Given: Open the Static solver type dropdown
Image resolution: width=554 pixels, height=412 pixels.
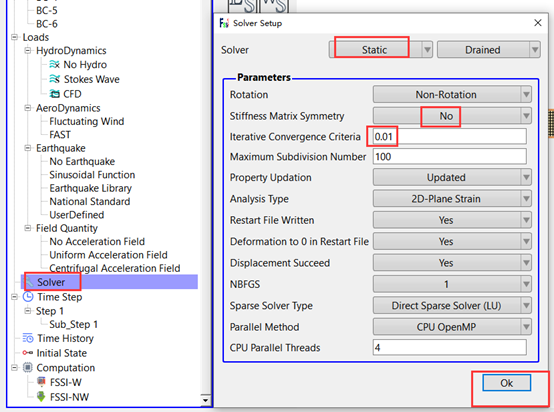Looking at the screenshot, I should click(x=381, y=50).
